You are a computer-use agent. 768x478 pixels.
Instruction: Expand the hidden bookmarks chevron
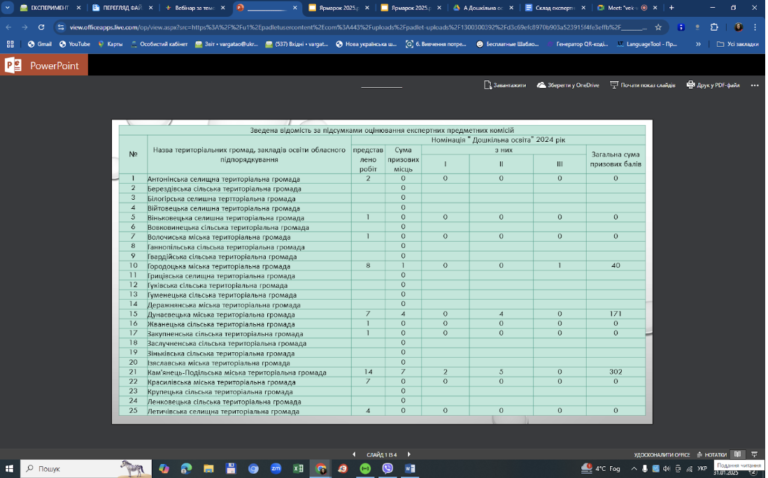pos(698,44)
